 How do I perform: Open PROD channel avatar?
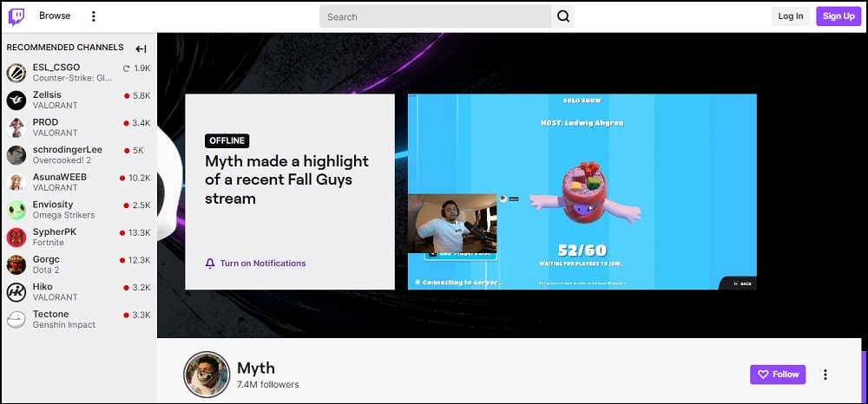[16, 127]
